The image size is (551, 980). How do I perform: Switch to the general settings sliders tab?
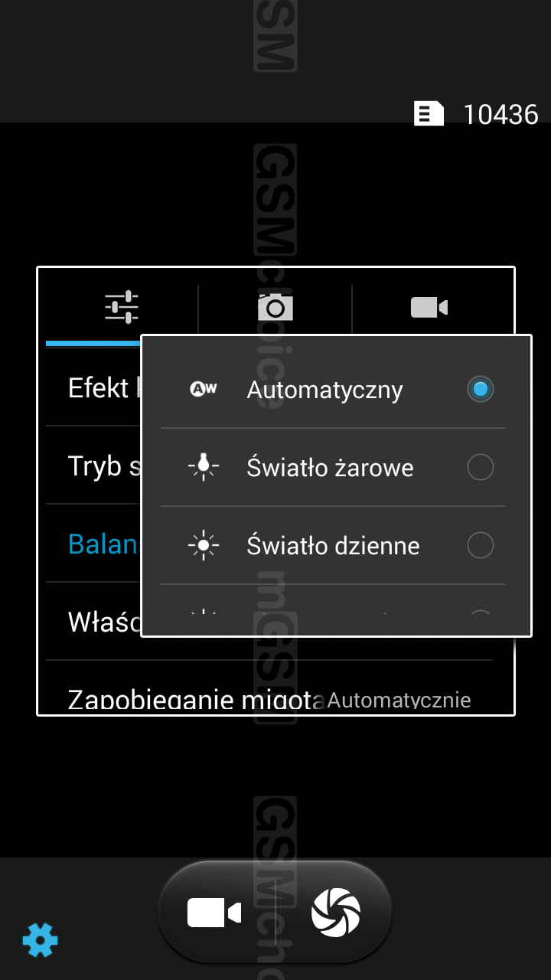(122, 307)
